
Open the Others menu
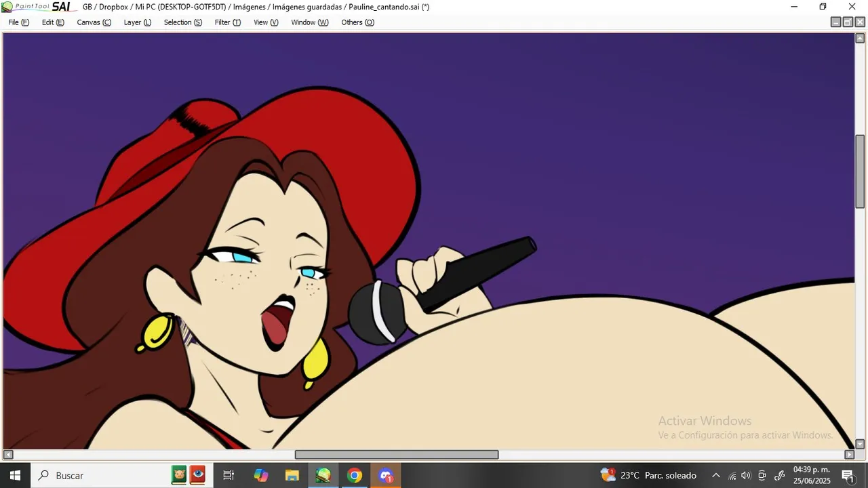357,22
